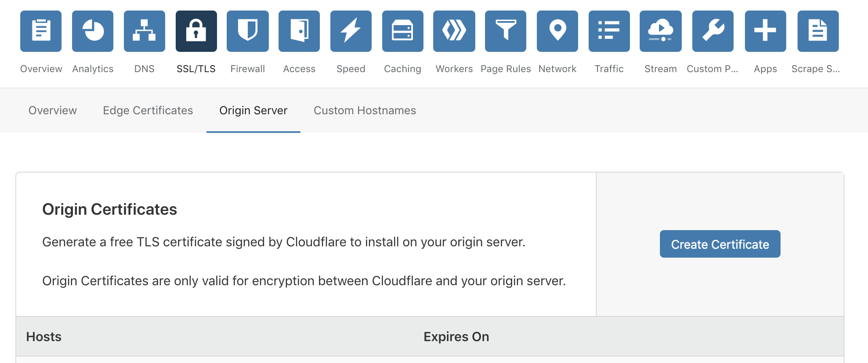Open the Overview clipboard icon

pos(41,31)
